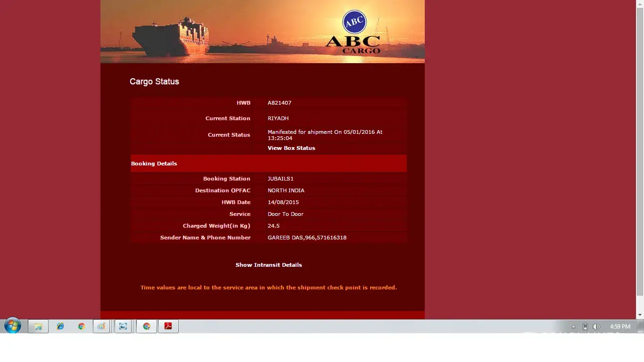Viewport: 644px width, 362px height.
Task: Open the View Box Status link
Action: [291, 148]
